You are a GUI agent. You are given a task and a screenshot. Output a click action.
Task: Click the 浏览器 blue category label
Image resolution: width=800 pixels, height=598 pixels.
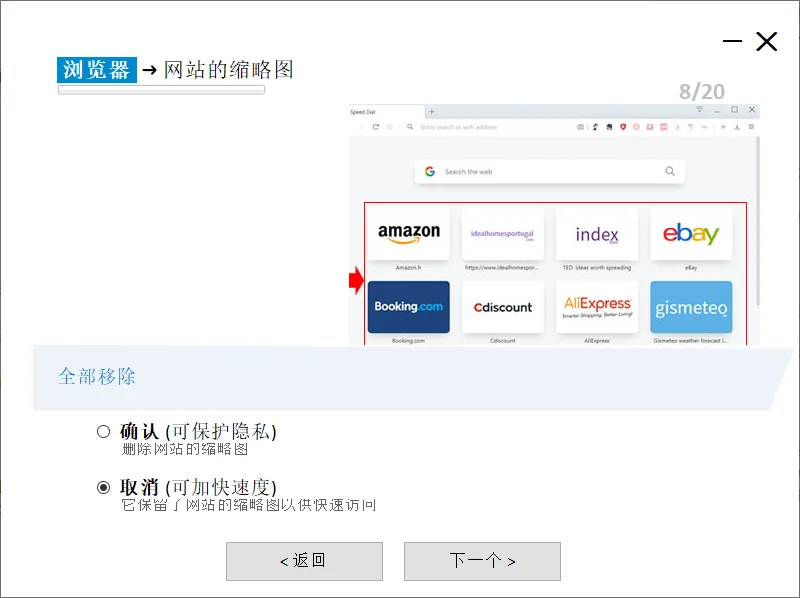coord(97,70)
